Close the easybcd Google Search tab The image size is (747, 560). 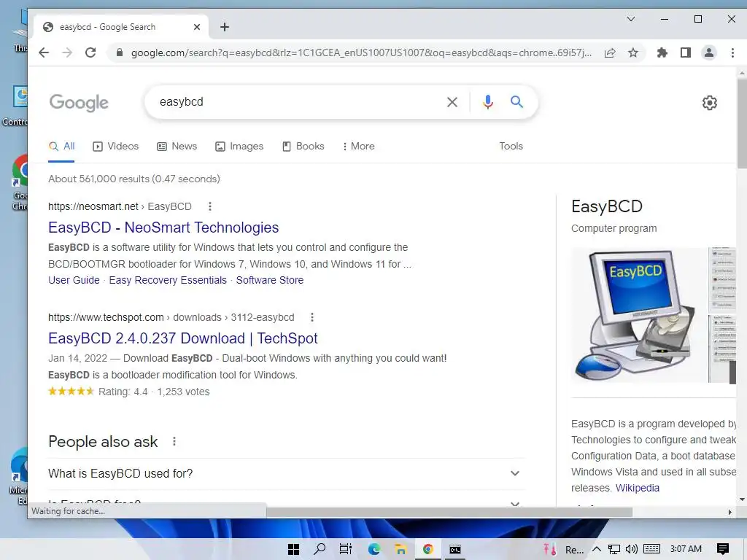[197, 27]
